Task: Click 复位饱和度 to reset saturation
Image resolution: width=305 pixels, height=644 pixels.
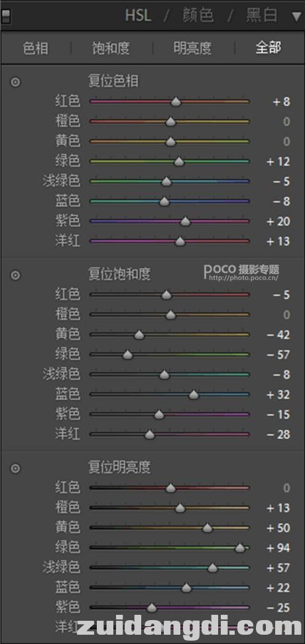Action: tap(119, 274)
